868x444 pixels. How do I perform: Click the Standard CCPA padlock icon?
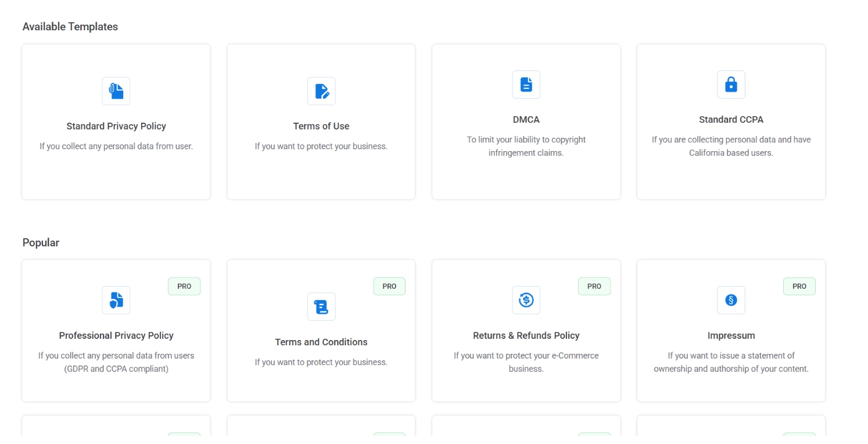[731, 84]
